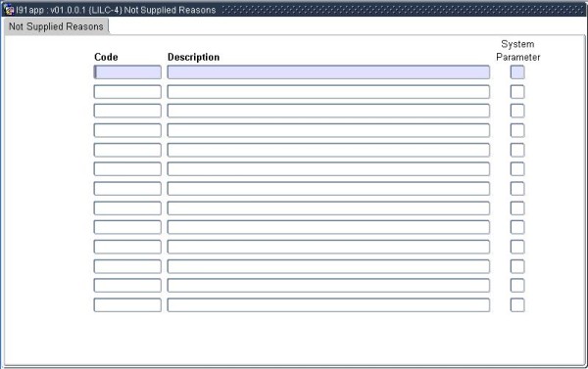Focus the Description field in the last row
Viewport: 588px width, 369px height.
[328, 304]
